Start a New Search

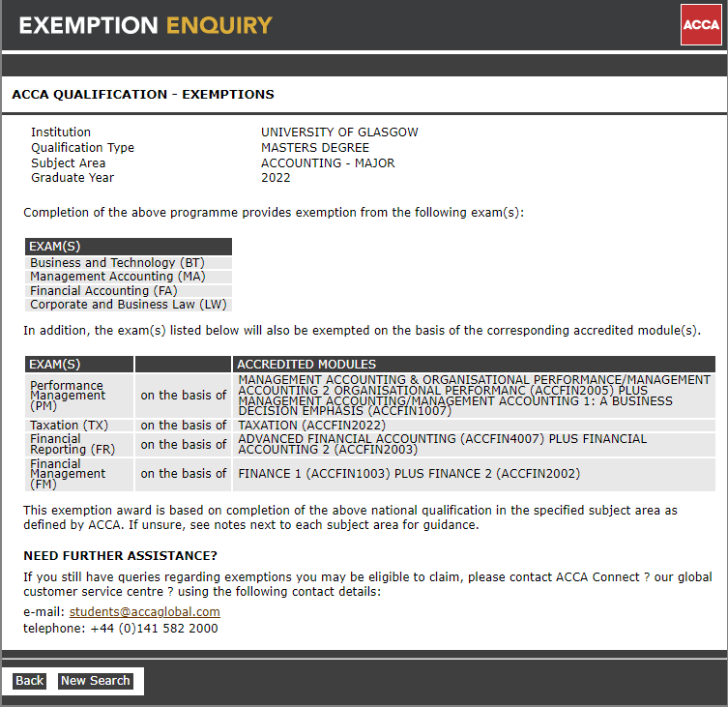(x=95, y=681)
